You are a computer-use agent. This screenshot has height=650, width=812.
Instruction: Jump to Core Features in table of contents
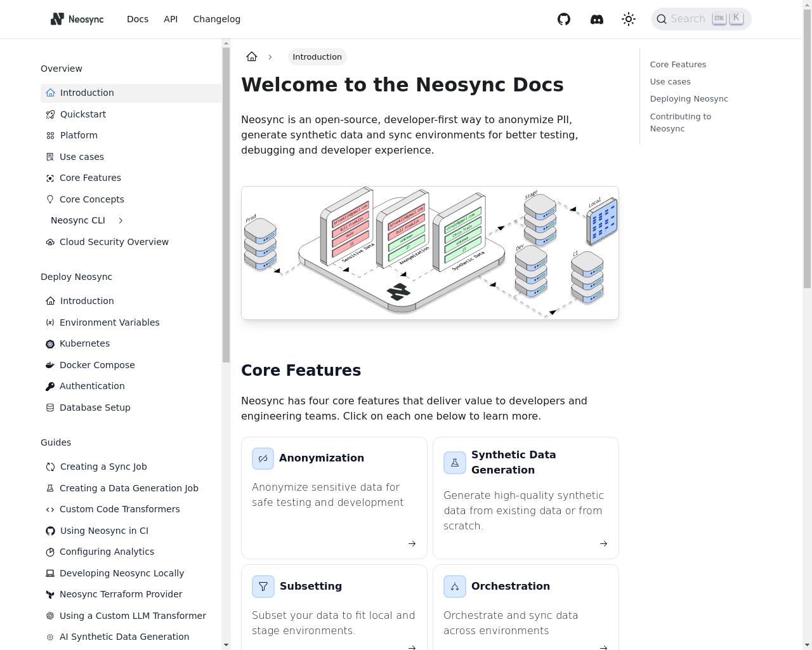tap(678, 64)
